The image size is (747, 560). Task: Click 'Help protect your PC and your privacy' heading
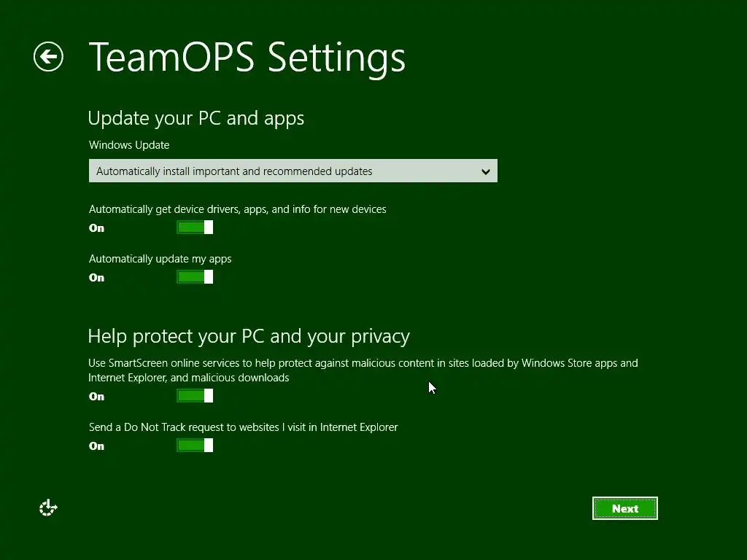pyautogui.click(x=249, y=337)
